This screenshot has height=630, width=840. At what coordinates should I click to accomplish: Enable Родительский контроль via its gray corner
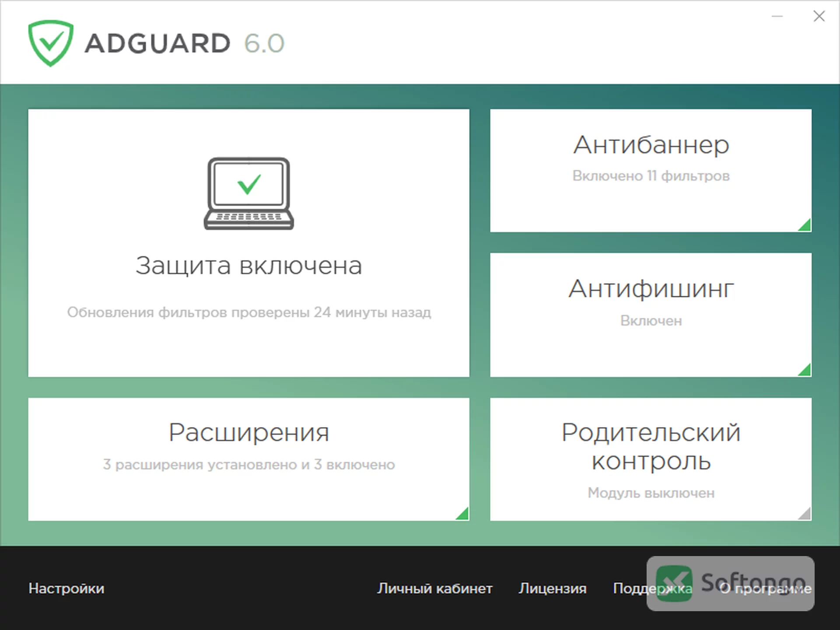[x=805, y=514]
